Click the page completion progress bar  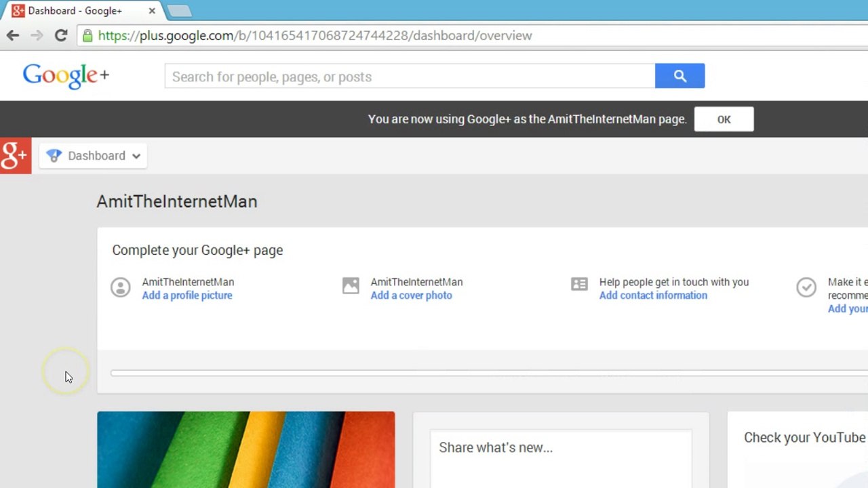489,373
